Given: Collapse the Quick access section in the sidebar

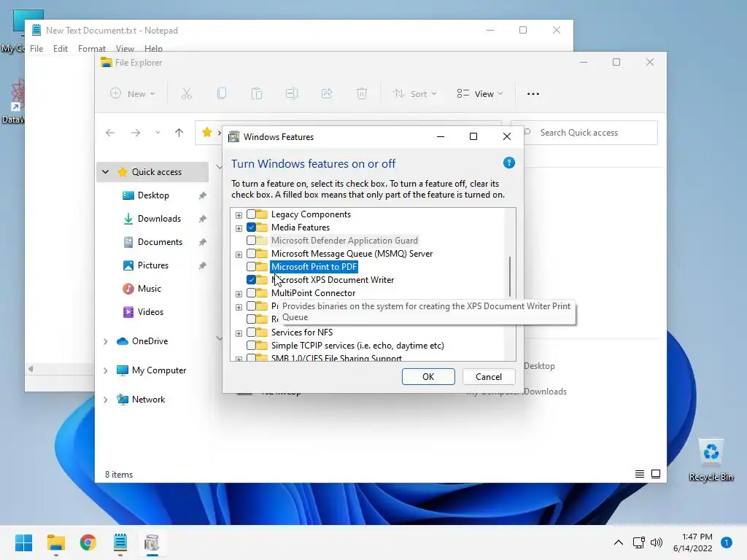Looking at the screenshot, I should pyautogui.click(x=105, y=172).
